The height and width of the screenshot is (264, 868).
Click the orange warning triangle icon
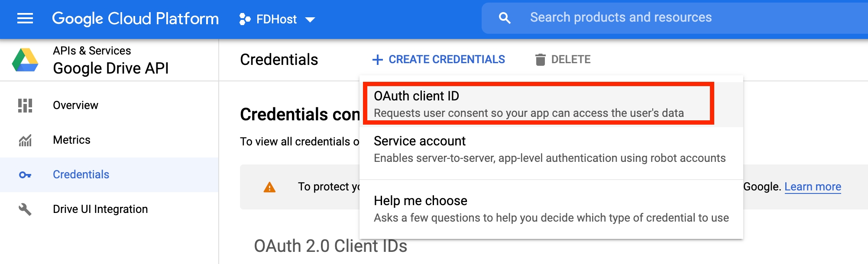pyautogui.click(x=269, y=187)
